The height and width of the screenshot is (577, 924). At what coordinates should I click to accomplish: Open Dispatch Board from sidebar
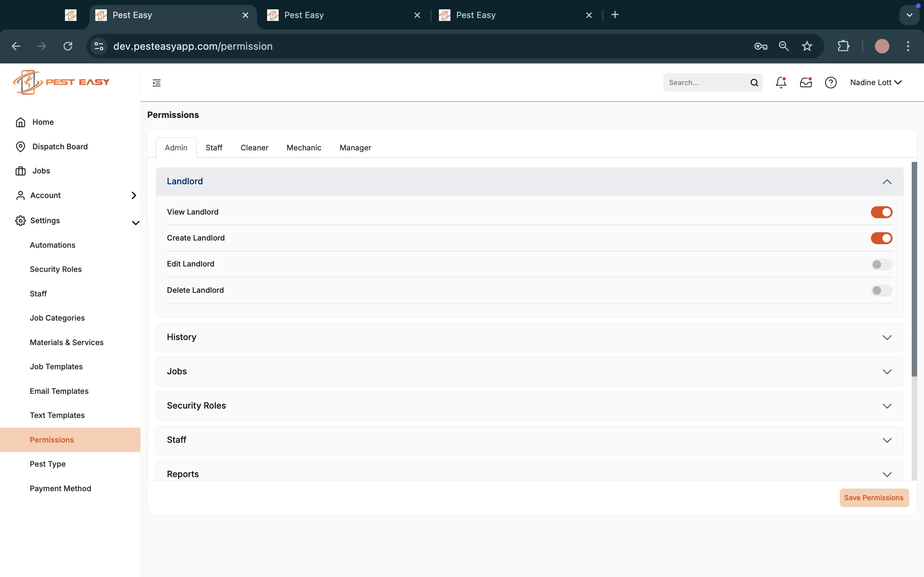point(60,146)
